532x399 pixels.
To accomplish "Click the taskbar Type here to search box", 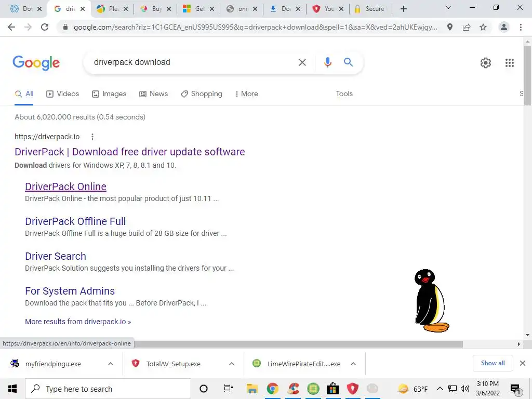I will (108, 389).
